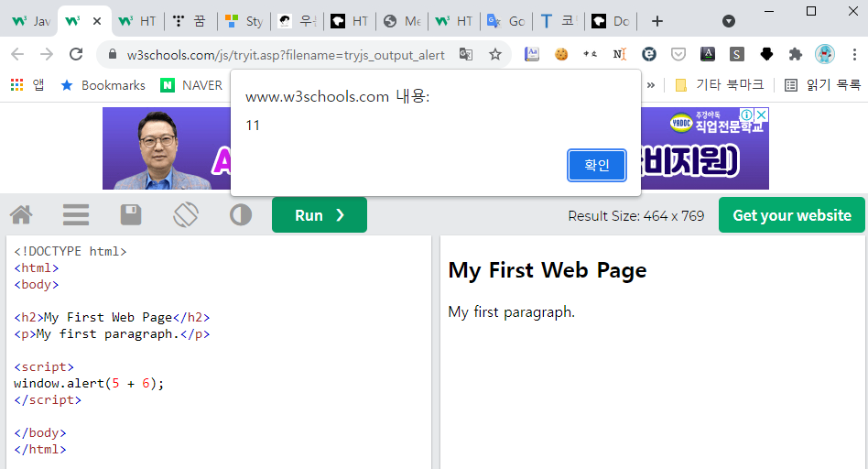Reload the page with the refresh icon
Image resolution: width=868 pixels, height=469 pixels.
pyautogui.click(x=76, y=54)
